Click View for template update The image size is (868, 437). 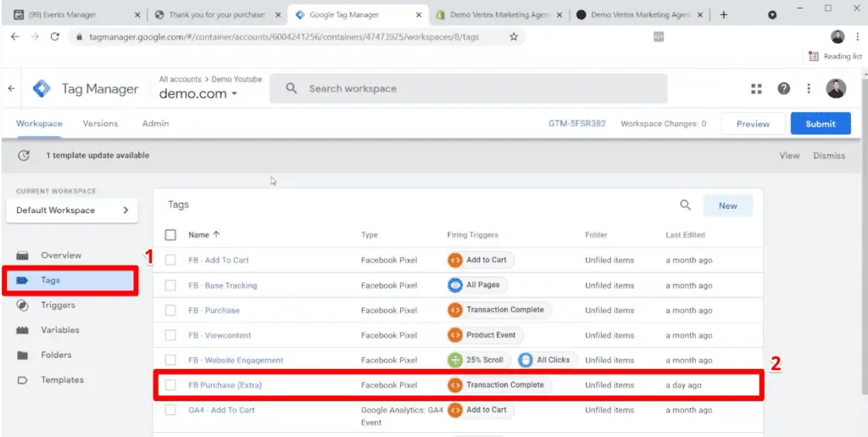[789, 155]
